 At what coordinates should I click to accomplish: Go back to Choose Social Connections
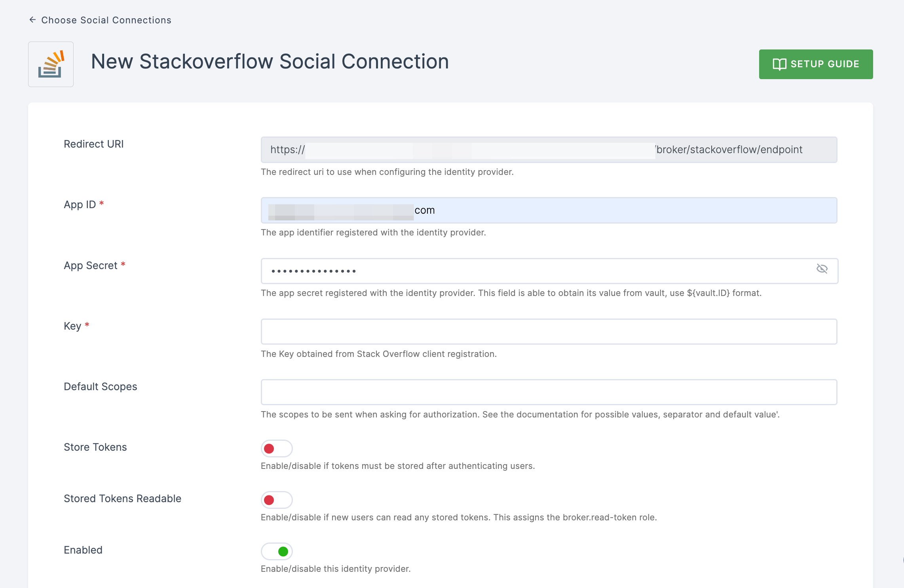(100, 20)
